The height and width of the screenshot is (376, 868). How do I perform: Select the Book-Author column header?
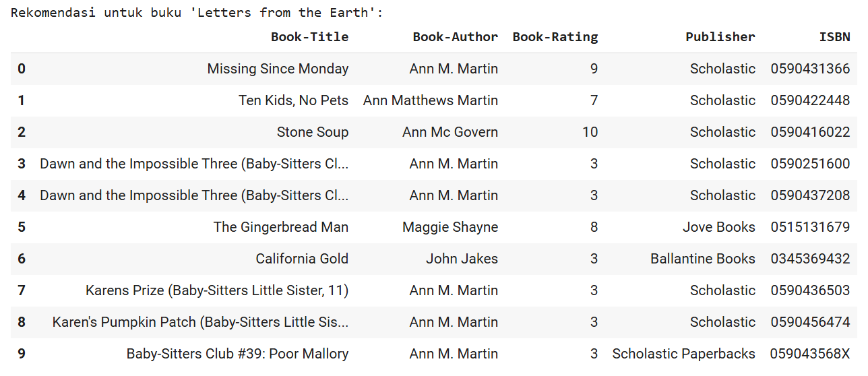(456, 37)
